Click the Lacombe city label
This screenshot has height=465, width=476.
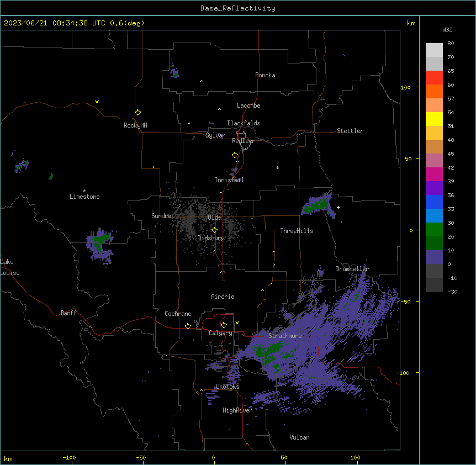(248, 105)
